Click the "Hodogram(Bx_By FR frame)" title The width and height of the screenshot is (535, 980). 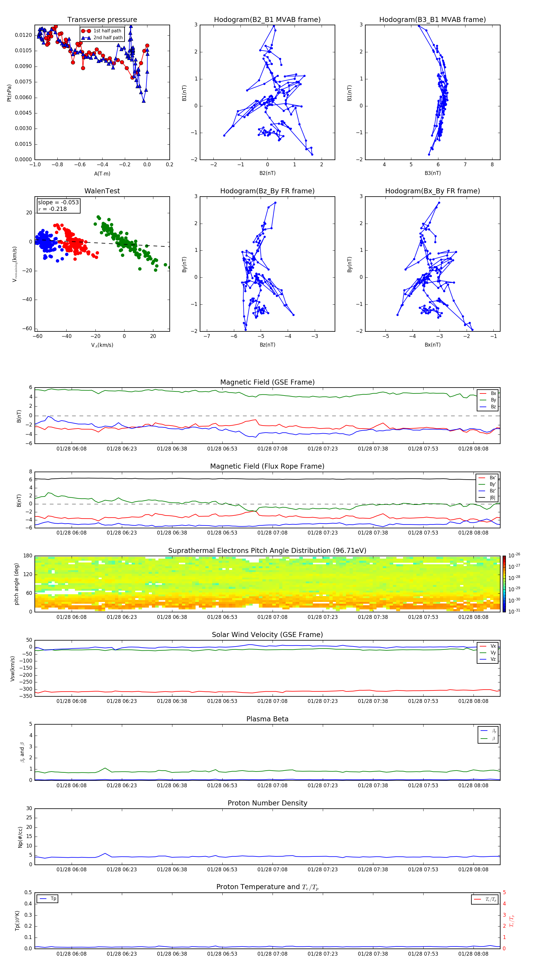432,191
